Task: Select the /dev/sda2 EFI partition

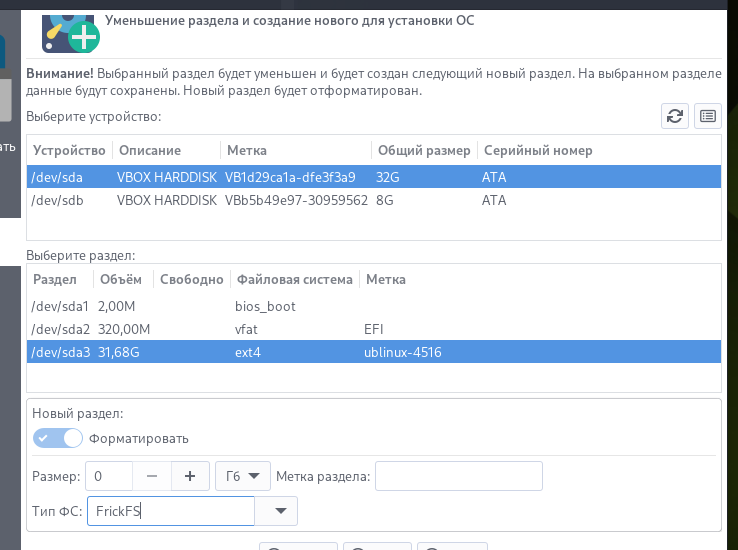Action: click(374, 329)
